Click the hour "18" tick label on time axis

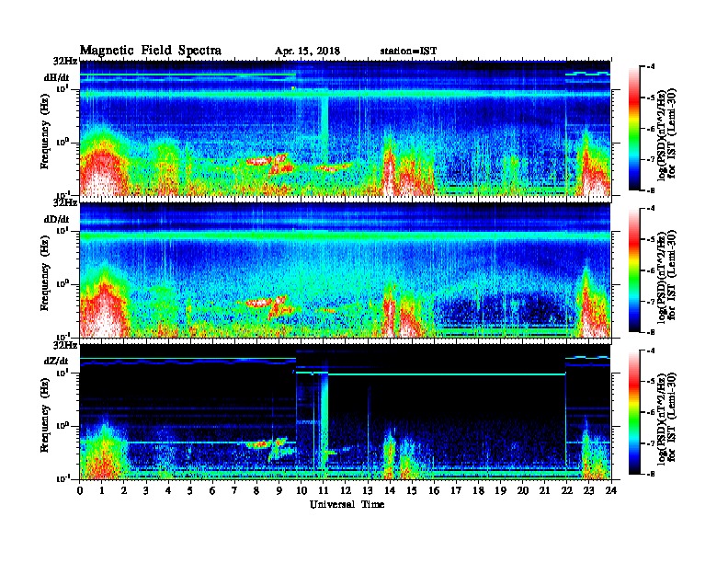click(x=479, y=491)
